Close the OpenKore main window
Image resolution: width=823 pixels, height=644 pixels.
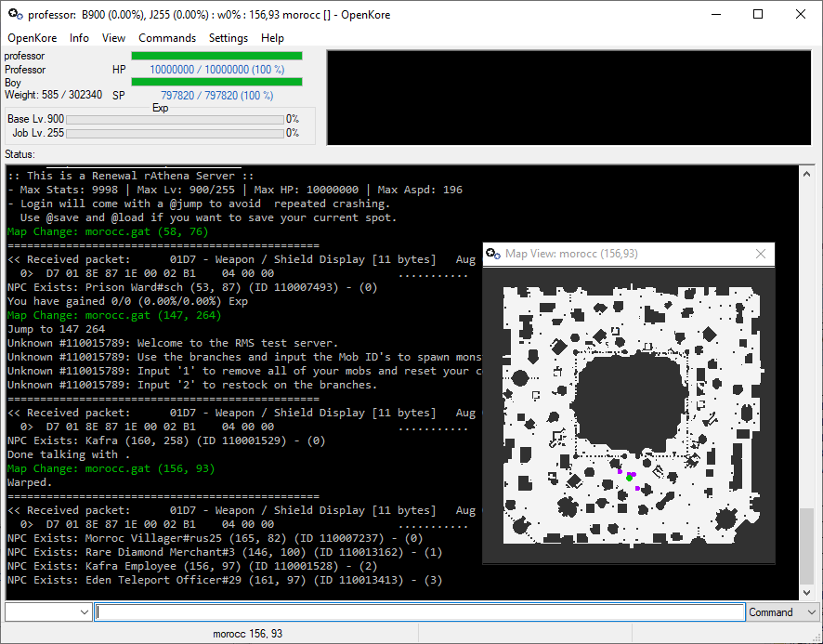coord(801,14)
